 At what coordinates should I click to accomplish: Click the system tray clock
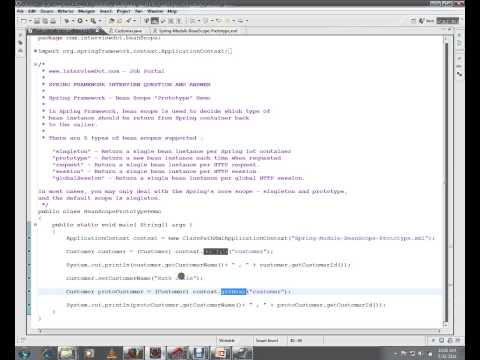coord(447,353)
